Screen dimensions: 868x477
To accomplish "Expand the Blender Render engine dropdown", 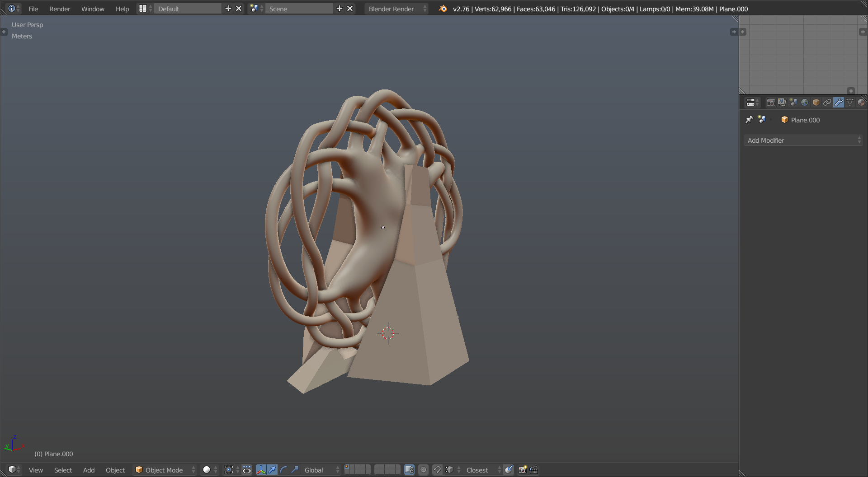I will [396, 9].
